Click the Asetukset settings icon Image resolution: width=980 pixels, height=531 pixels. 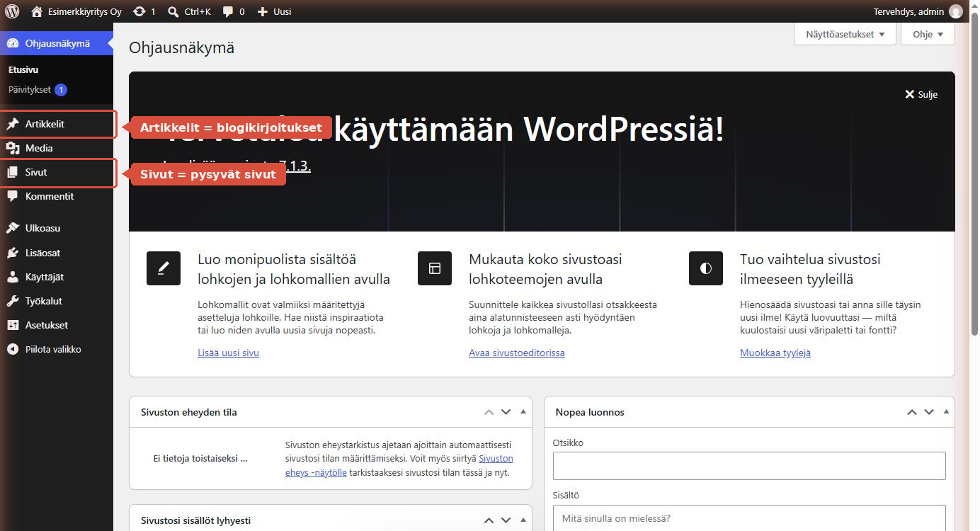[13, 325]
